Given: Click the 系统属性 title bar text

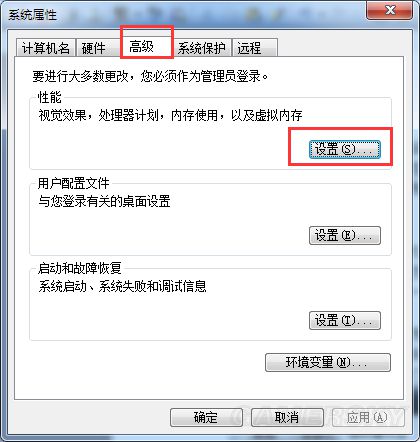Looking at the screenshot, I should pyautogui.click(x=32, y=15).
